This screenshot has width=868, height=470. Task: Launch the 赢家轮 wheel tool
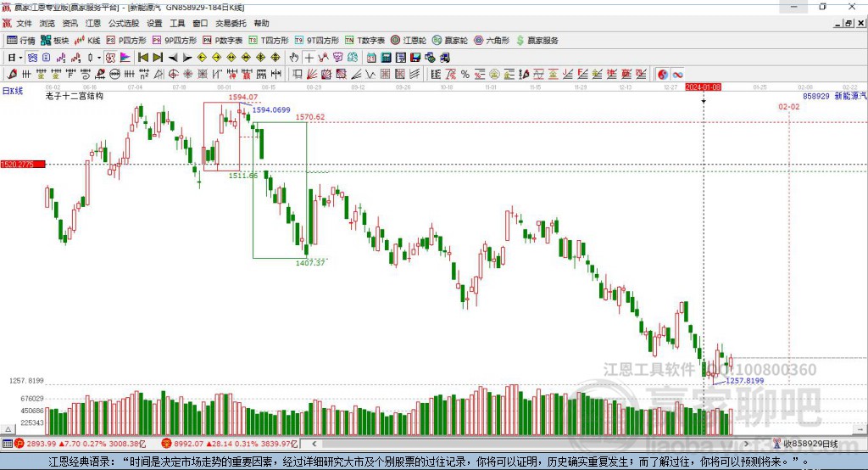pos(450,41)
